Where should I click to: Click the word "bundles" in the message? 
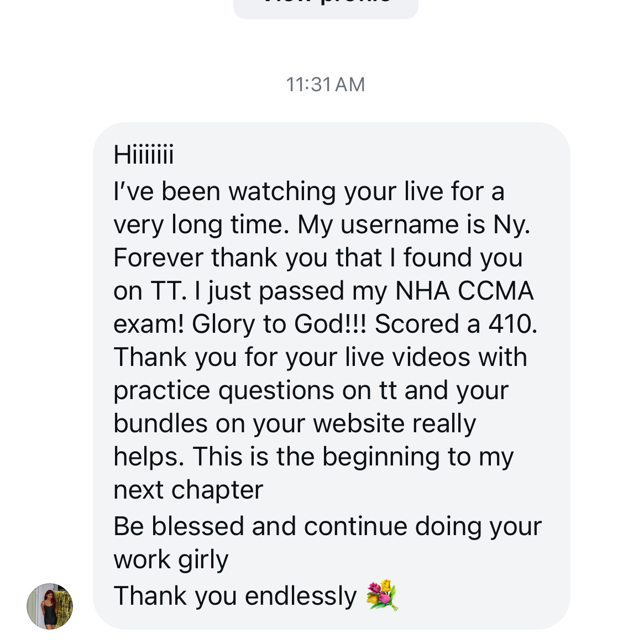tap(160, 423)
